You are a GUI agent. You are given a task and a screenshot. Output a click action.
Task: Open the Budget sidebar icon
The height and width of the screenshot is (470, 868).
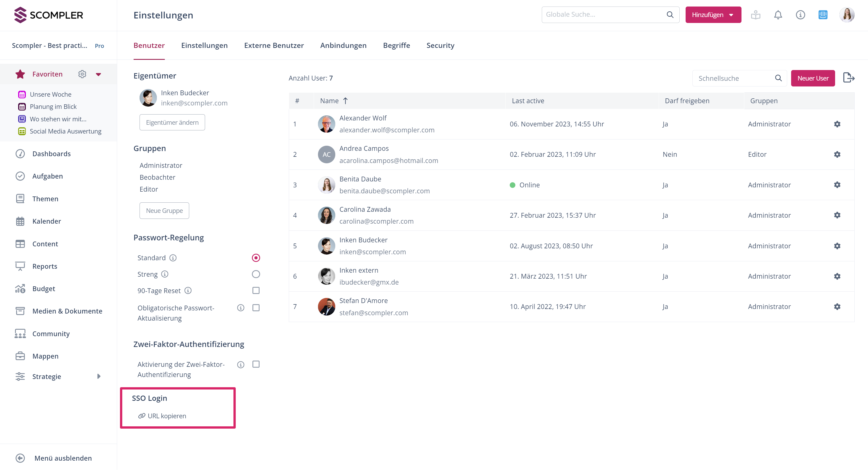[x=20, y=289]
